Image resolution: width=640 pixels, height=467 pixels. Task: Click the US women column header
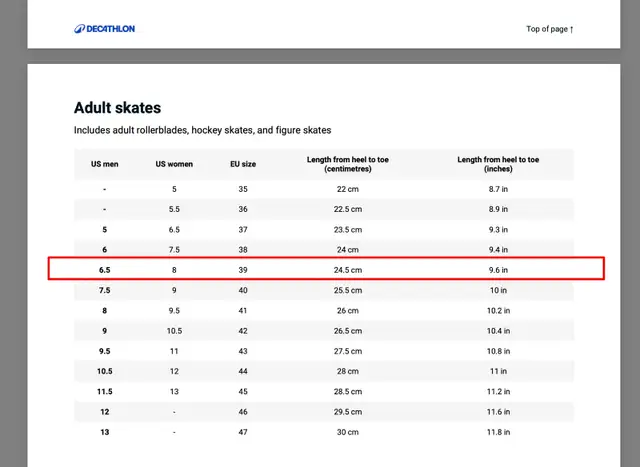[x=174, y=164]
